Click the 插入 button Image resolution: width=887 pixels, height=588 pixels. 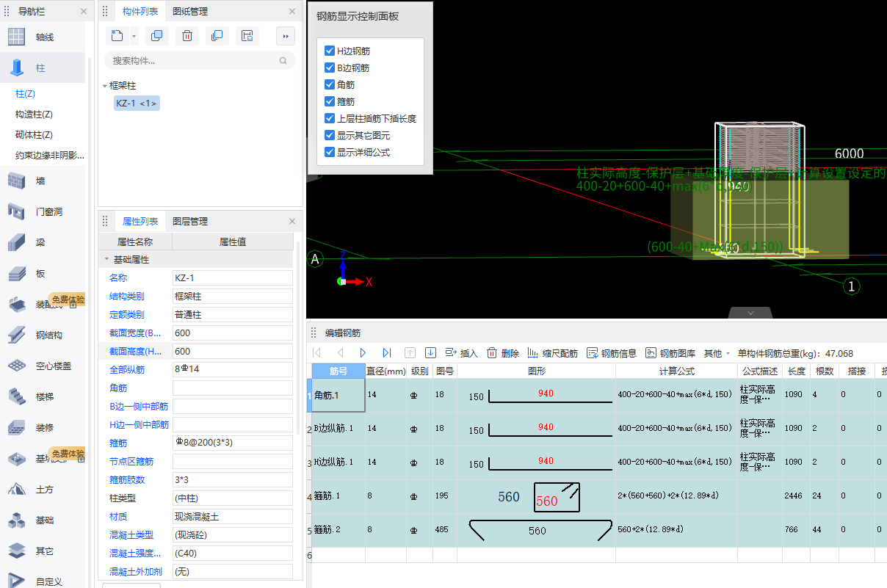click(x=461, y=353)
